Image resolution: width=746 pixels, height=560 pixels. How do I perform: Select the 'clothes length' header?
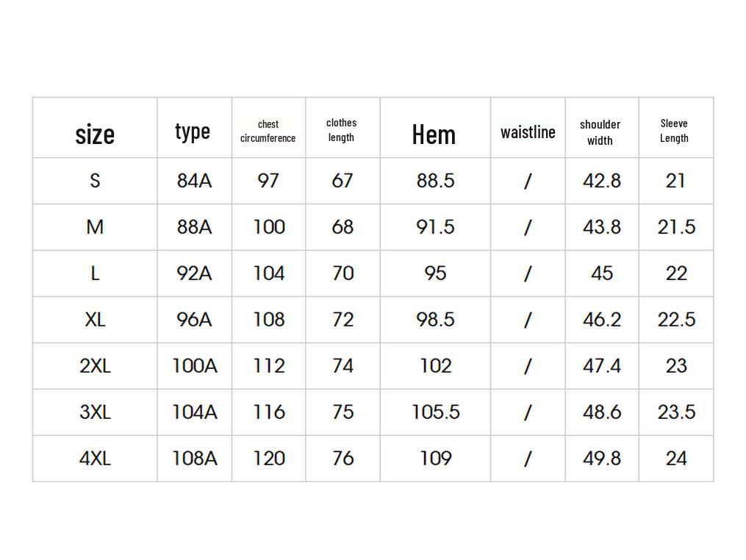click(341, 130)
